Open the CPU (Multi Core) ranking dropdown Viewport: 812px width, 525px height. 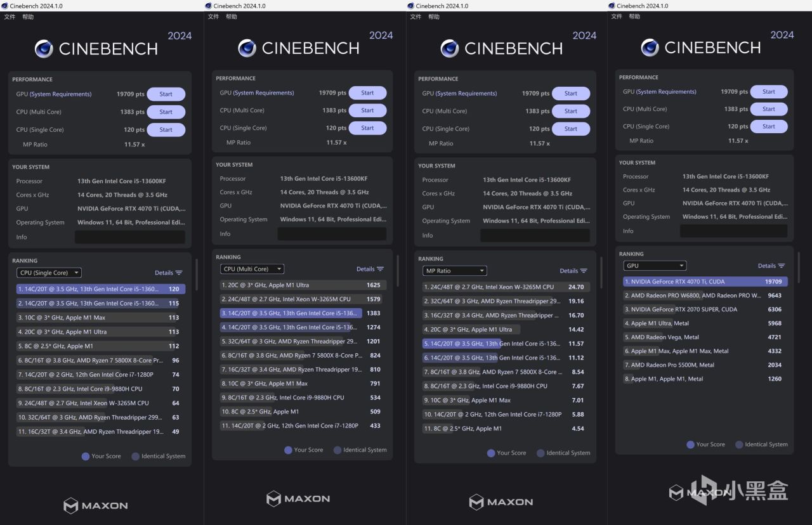[x=252, y=269]
